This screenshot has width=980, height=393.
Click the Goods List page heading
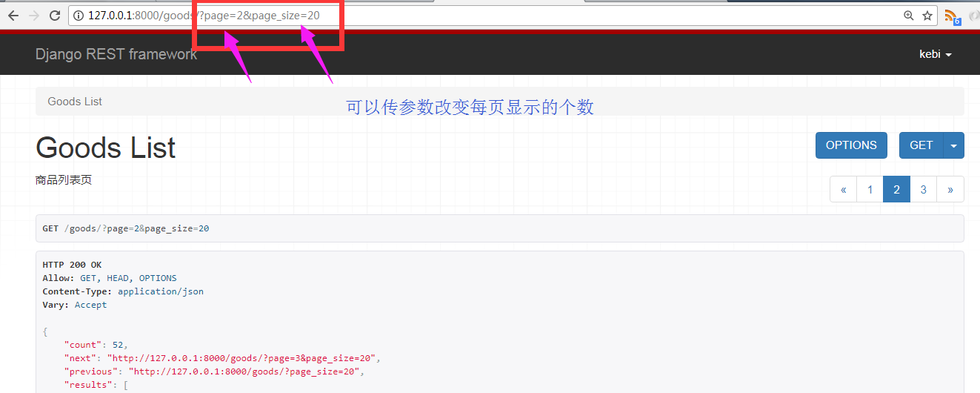click(x=105, y=148)
